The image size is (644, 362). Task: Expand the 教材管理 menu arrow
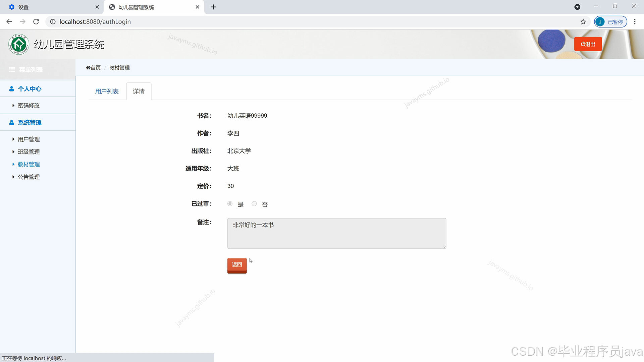pos(13,164)
